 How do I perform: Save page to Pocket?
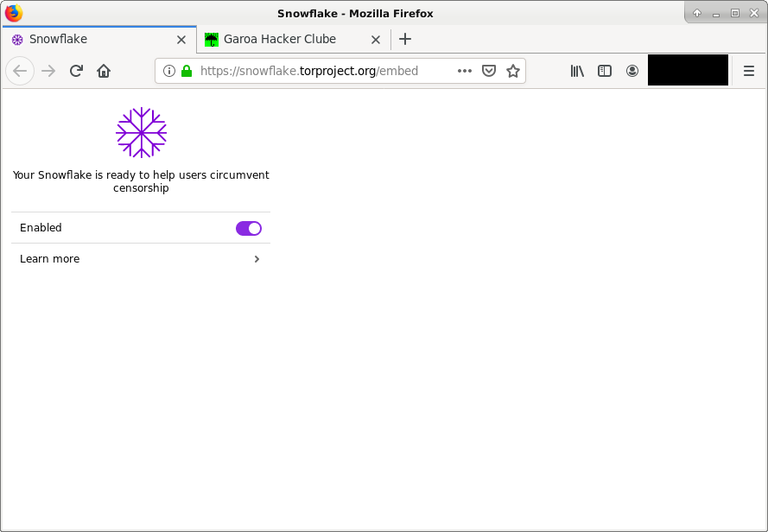click(489, 71)
